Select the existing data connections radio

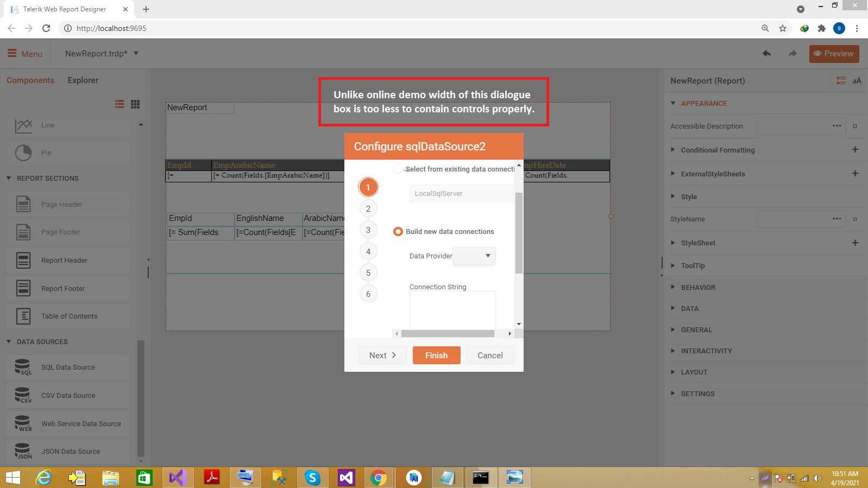[398, 169]
